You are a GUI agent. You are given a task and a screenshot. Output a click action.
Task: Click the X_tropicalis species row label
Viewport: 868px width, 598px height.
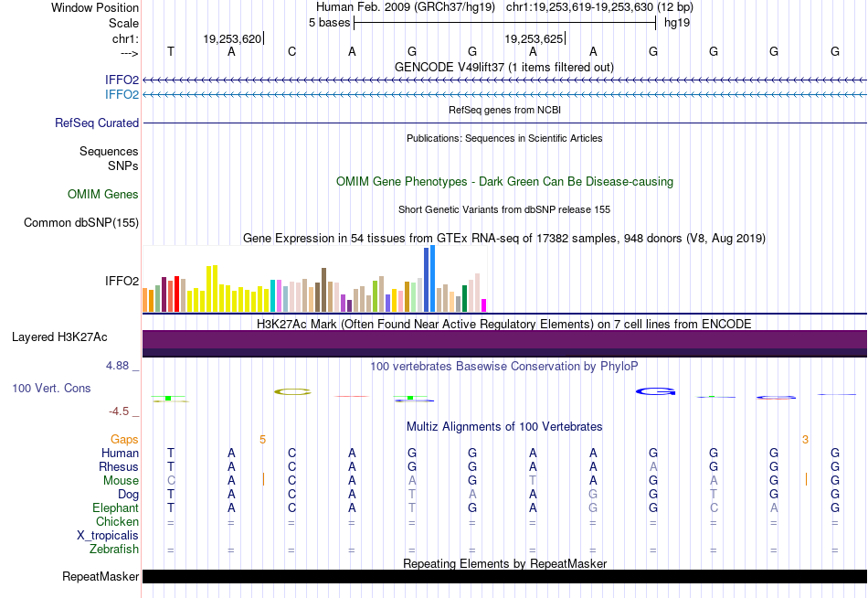[x=108, y=536]
